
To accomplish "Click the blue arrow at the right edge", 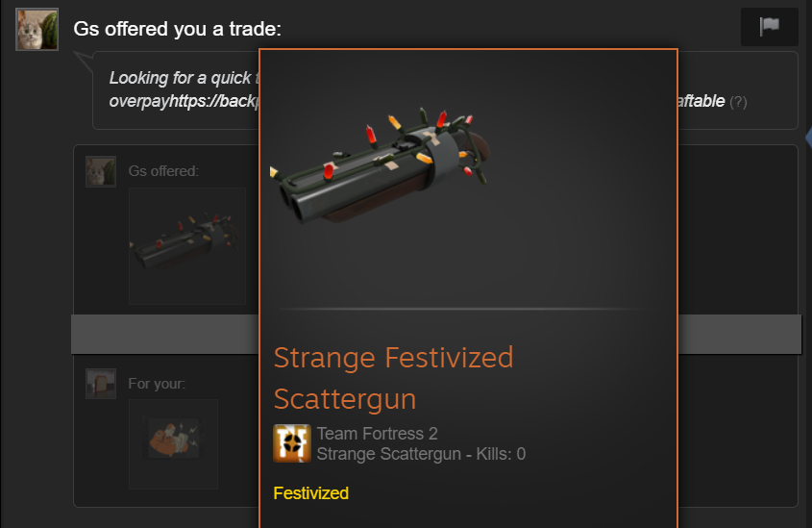I will tap(808, 138).
